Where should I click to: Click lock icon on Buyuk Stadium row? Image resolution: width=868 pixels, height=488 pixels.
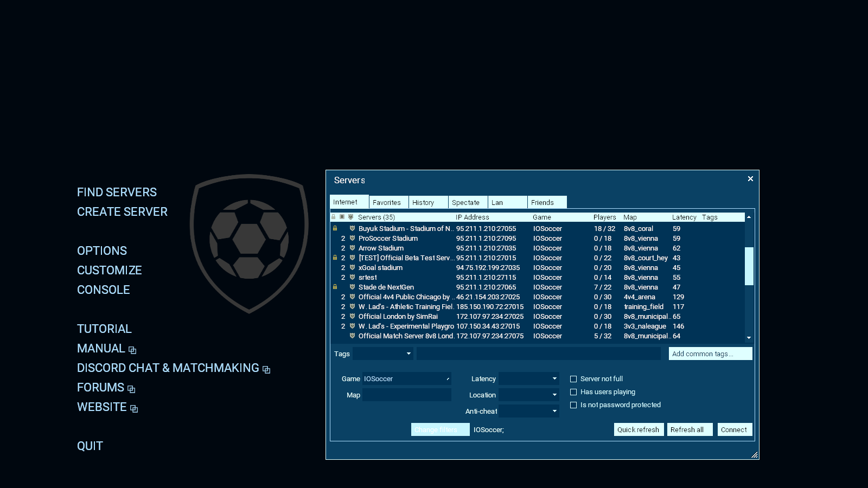click(x=335, y=228)
